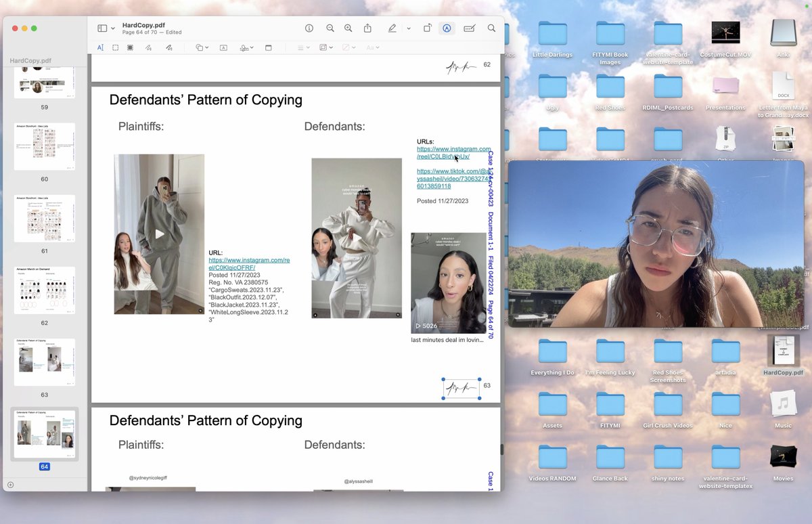The image size is (812, 524).
Task: Open the Sign signature dropdown
Action: point(246,47)
